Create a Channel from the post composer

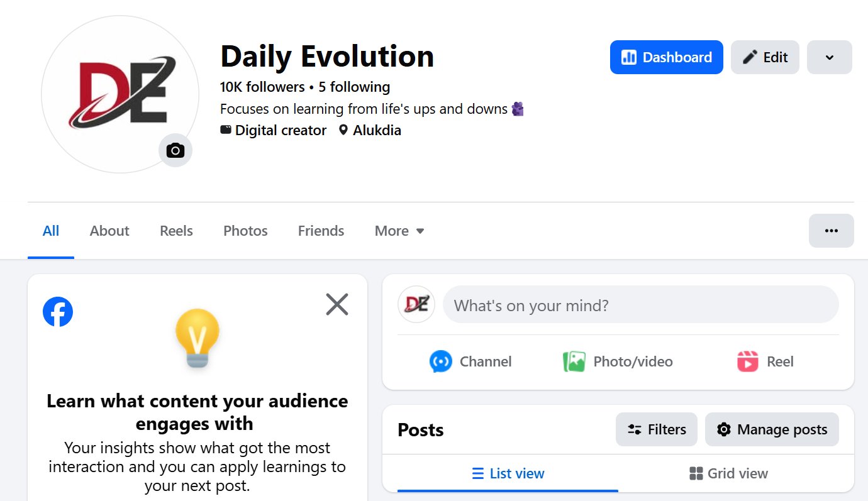click(x=470, y=361)
